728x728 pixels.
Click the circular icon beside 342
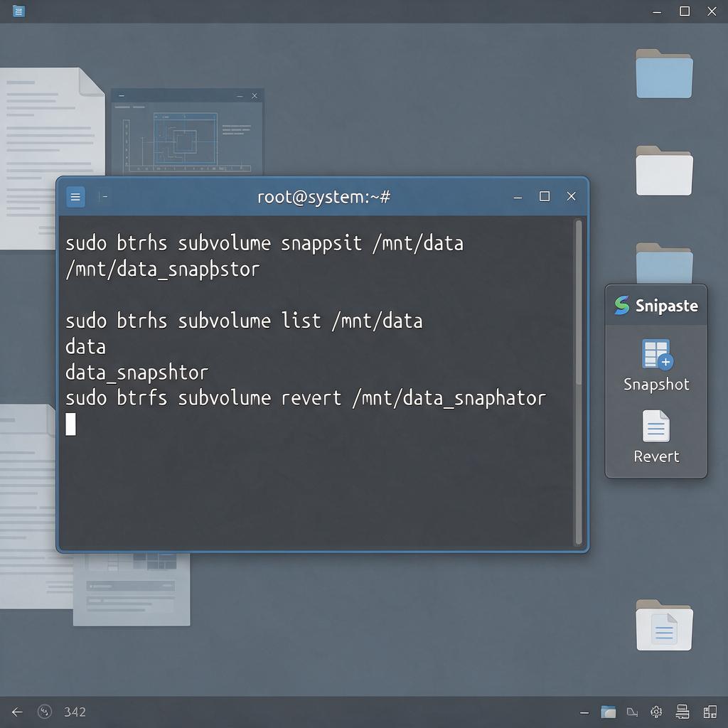(45, 711)
